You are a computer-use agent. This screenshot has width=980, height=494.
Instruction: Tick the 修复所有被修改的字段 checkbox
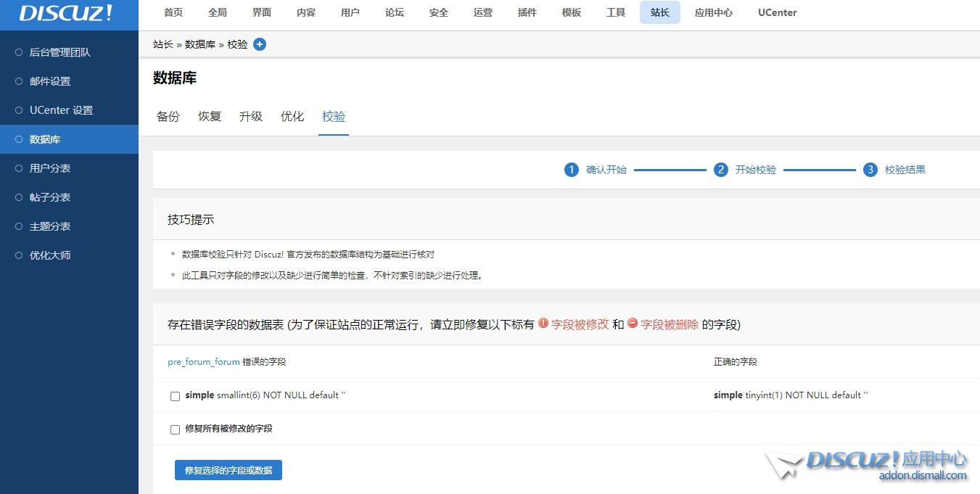[175, 429]
